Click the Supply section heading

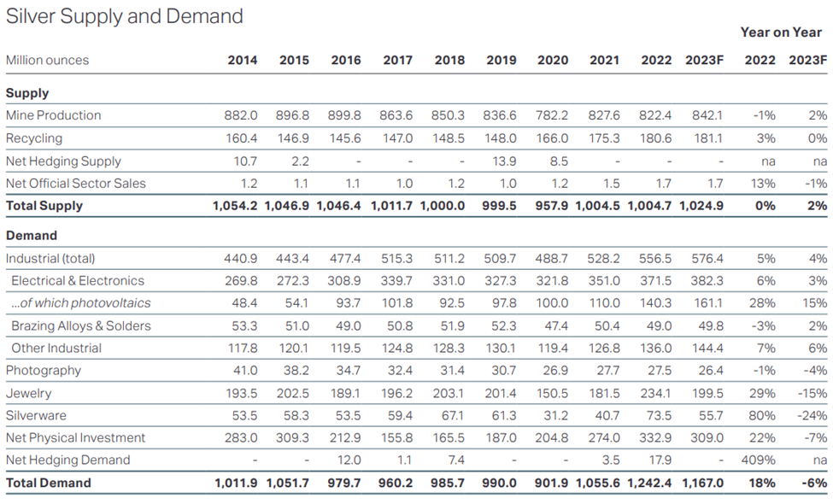[x=27, y=93]
